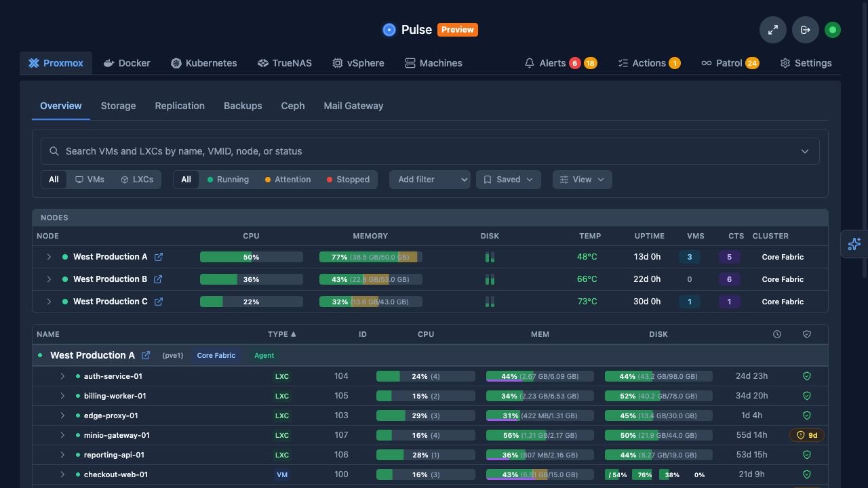Click auth-service-01 disk usage bar
868x488 pixels.
[x=658, y=376]
